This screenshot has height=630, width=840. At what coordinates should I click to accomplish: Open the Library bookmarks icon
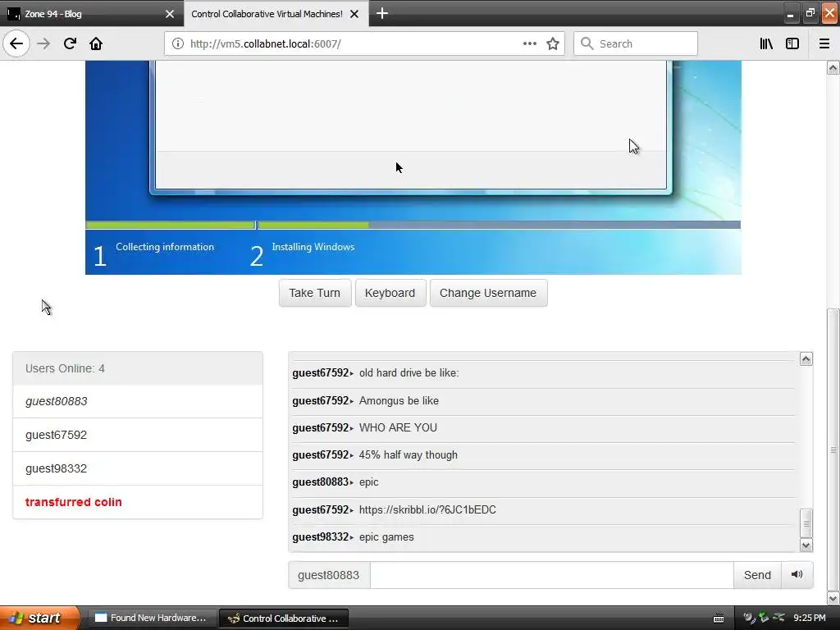pos(766,44)
